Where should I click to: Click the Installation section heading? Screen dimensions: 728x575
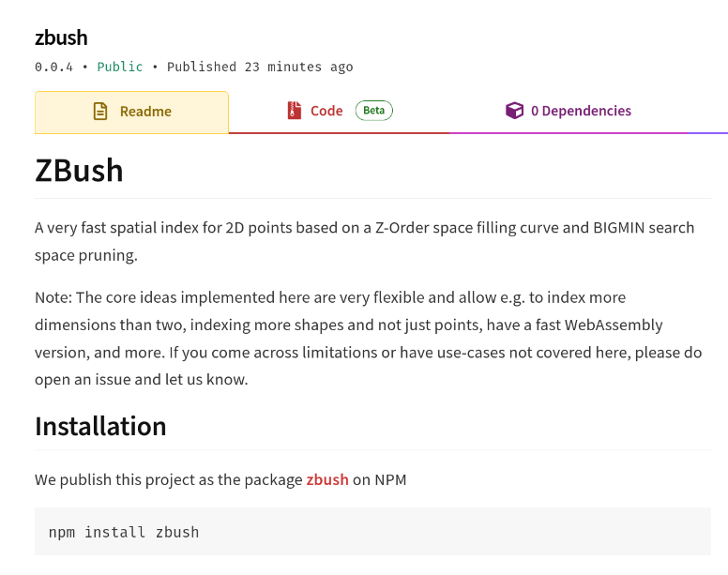coord(100,426)
